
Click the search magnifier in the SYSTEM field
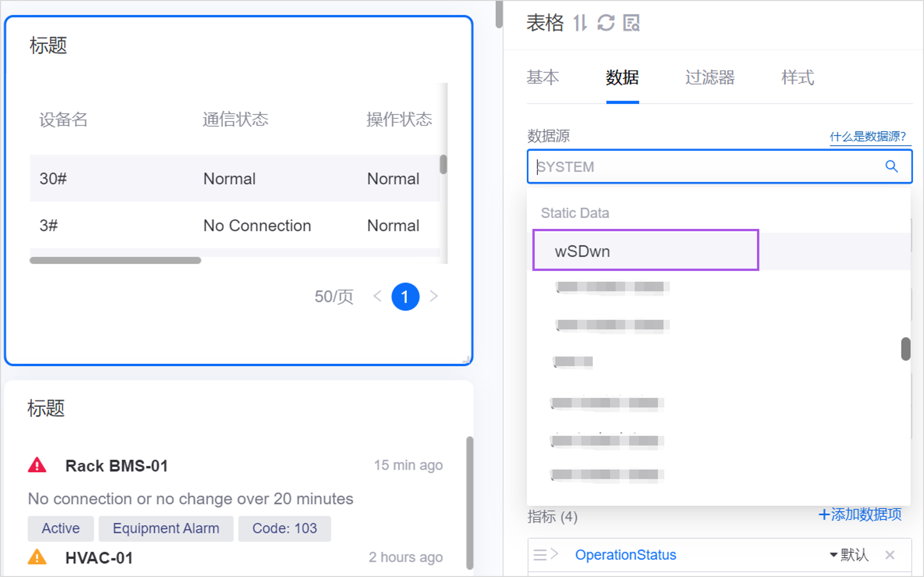click(x=891, y=166)
